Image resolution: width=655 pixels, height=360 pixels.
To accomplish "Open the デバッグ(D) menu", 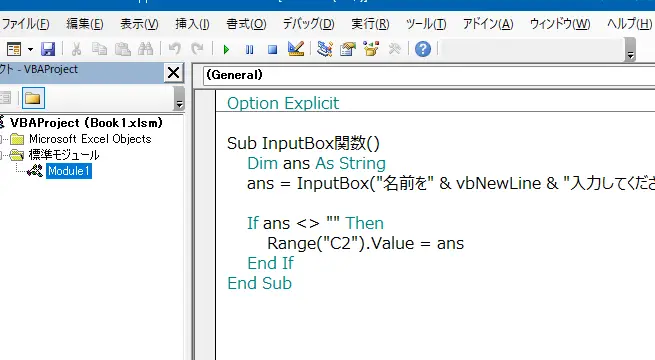I will 308,24.
